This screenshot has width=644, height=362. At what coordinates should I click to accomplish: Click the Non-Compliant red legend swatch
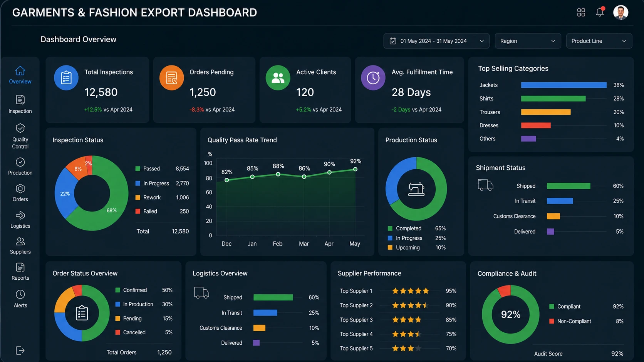click(x=552, y=321)
